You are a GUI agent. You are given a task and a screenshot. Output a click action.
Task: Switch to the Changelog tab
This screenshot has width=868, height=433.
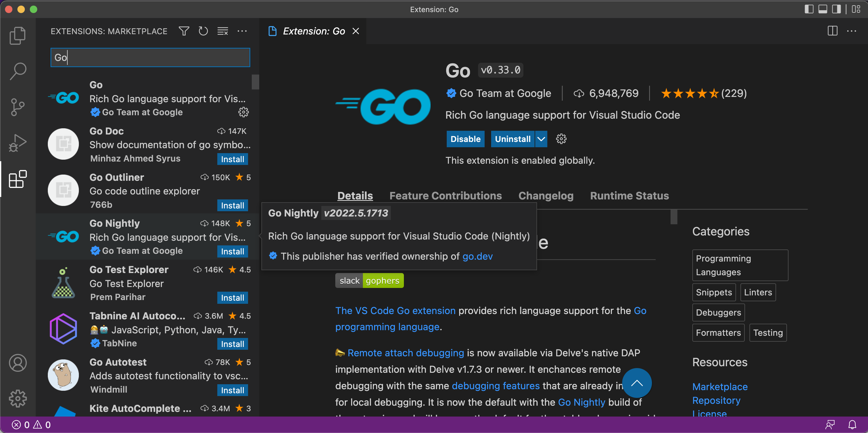[x=545, y=196]
